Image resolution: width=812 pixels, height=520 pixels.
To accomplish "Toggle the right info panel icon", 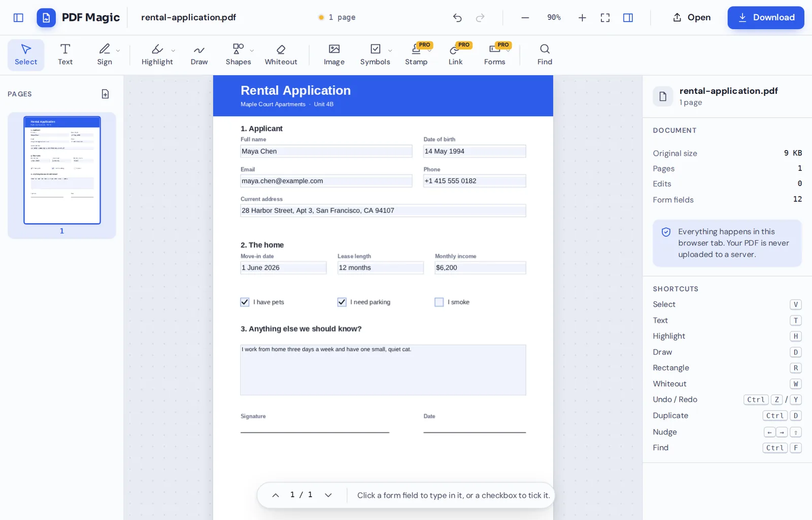I will tap(628, 18).
